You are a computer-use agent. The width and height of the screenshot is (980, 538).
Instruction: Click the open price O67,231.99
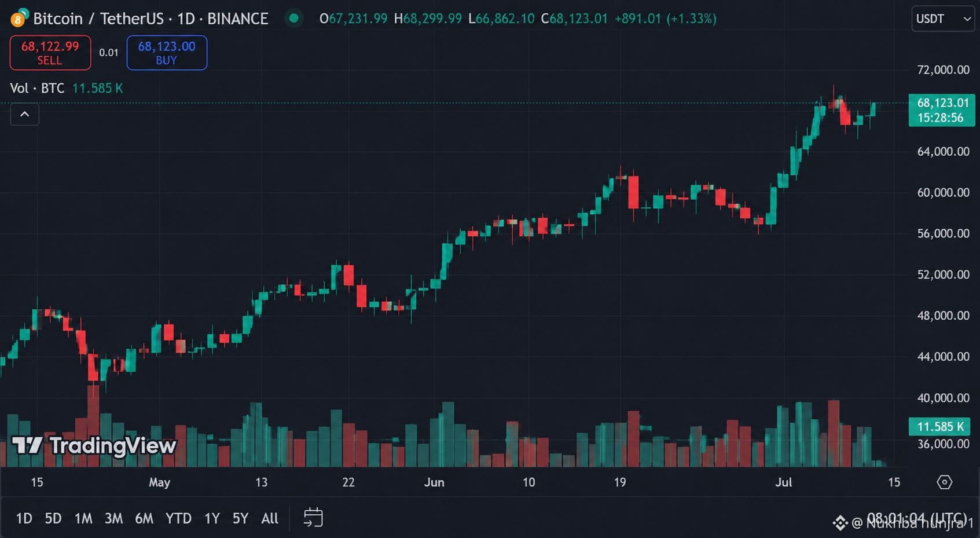[353, 19]
